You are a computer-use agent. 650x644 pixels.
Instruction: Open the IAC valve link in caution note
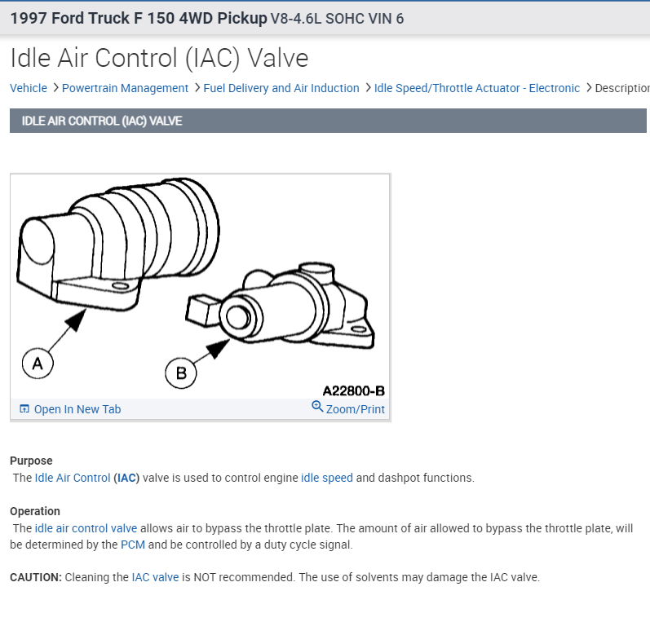(155, 577)
